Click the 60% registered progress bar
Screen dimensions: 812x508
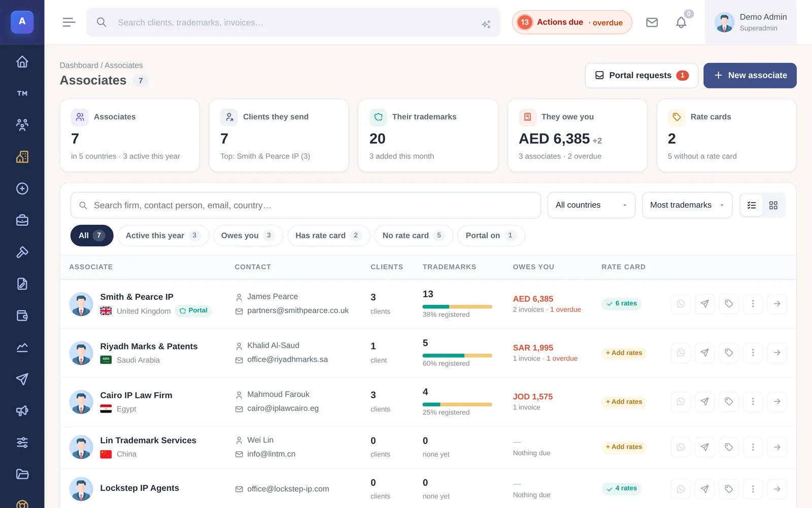457,356
